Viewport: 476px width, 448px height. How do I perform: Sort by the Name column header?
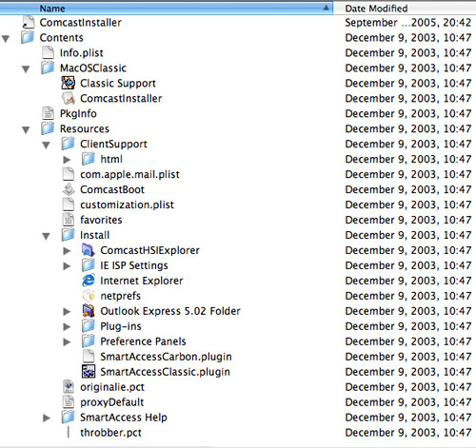(167, 9)
